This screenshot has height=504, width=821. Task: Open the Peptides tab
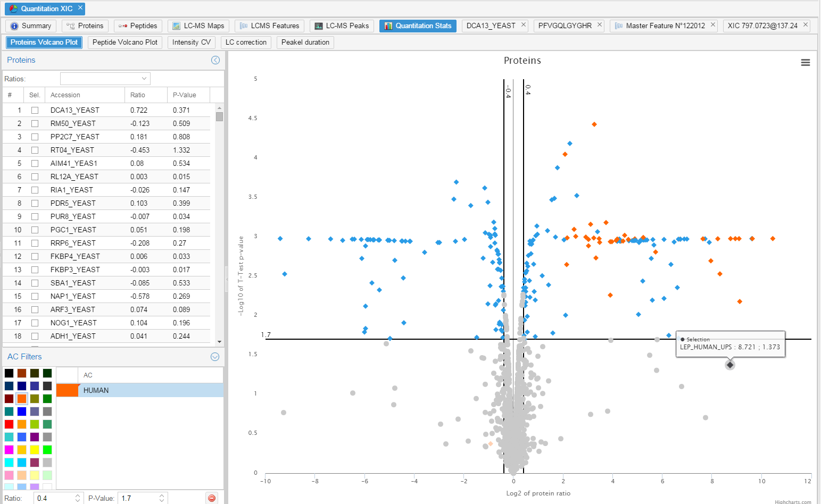[138, 26]
